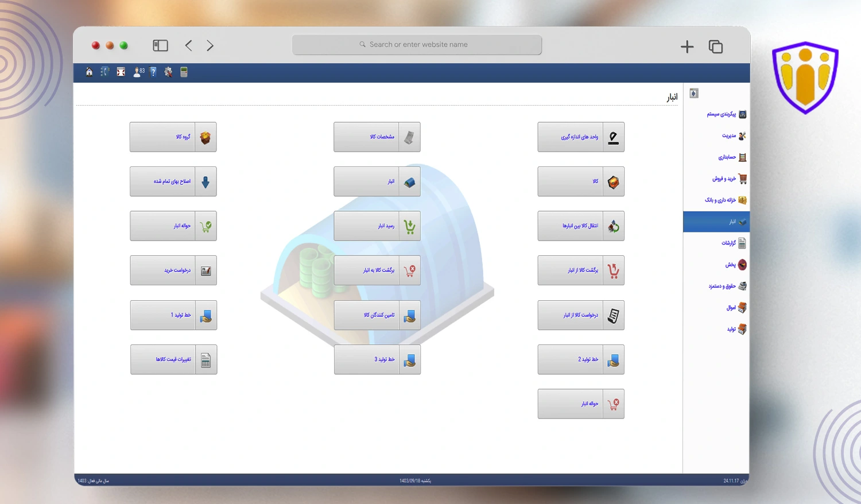Open the واحد های اندازه گیری tile
Image resolution: width=861 pixels, height=504 pixels.
[581, 137]
